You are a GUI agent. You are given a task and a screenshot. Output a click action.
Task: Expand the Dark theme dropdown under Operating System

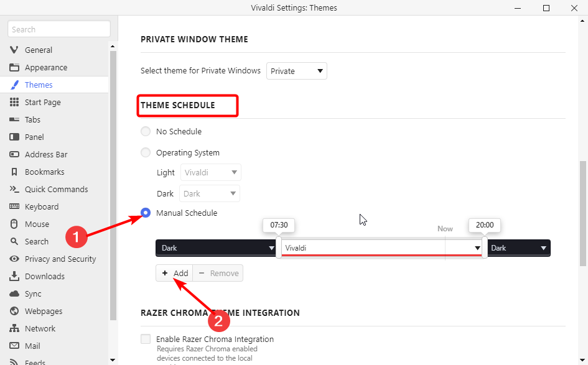point(210,193)
